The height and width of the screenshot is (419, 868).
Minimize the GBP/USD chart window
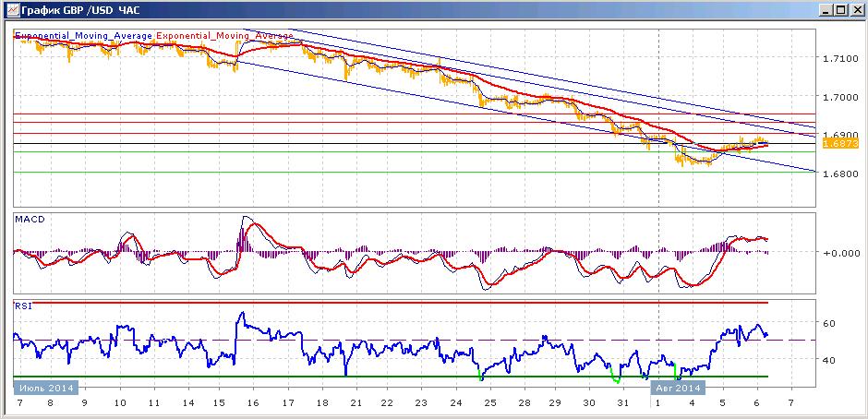[827, 10]
